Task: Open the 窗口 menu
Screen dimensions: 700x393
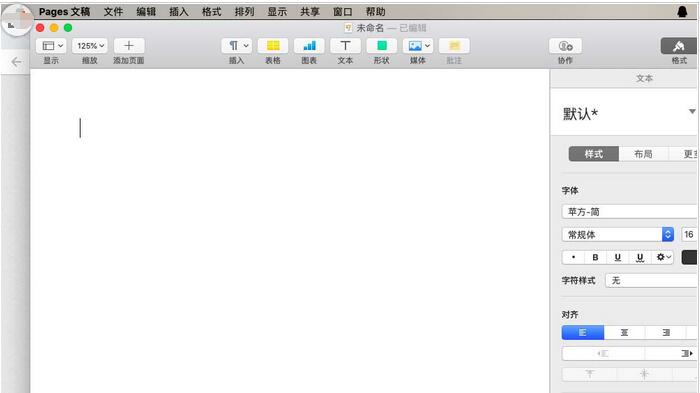Action: [342, 12]
